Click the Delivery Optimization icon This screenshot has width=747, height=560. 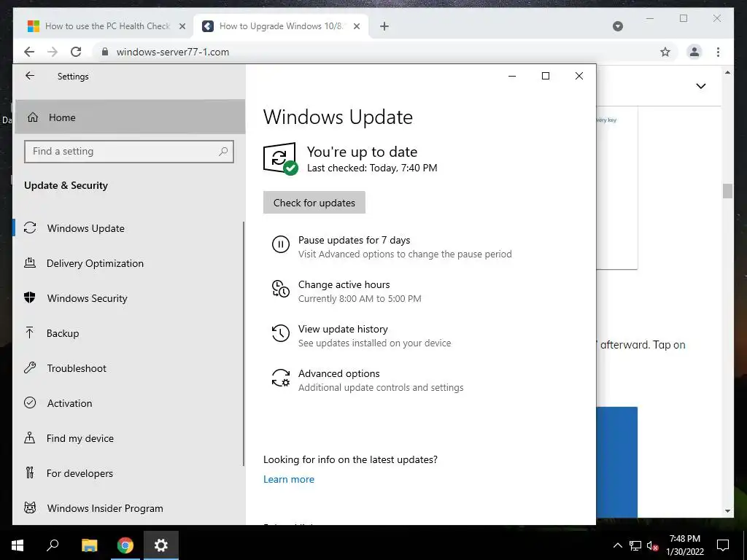pyautogui.click(x=30, y=262)
